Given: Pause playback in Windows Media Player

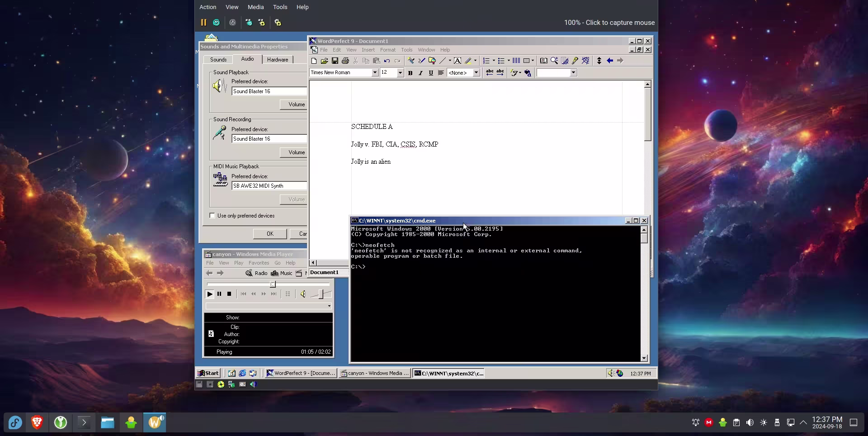Looking at the screenshot, I should pyautogui.click(x=219, y=294).
